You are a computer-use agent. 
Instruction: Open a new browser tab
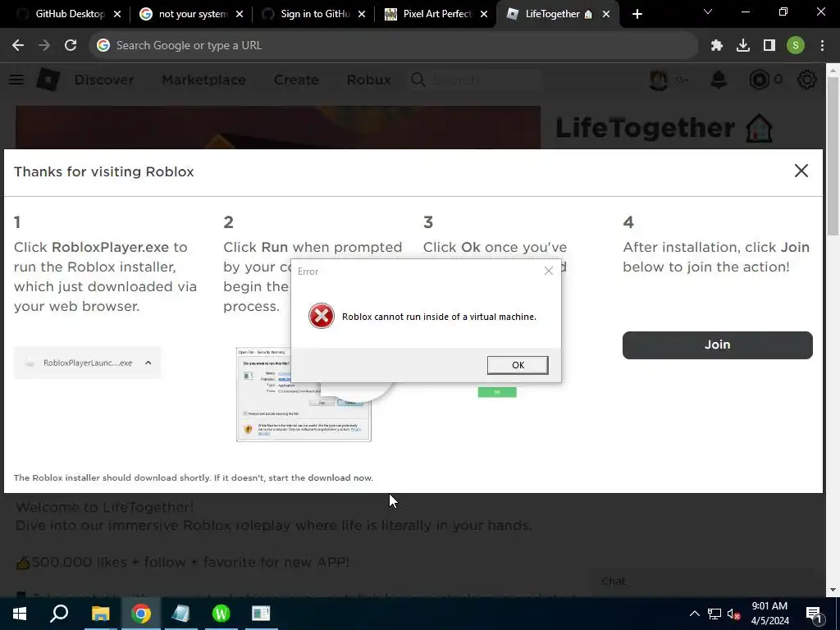pyautogui.click(x=637, y=15)
